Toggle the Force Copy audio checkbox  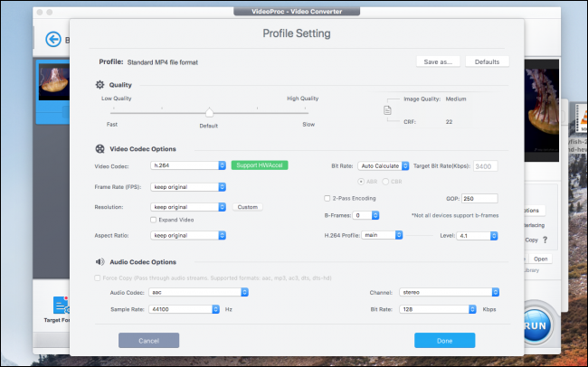(x=98, y=278)
